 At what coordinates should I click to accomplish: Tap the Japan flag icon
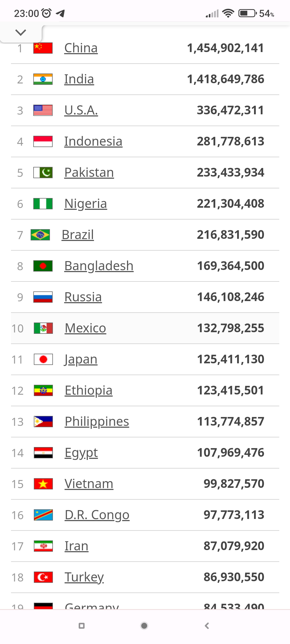click(43, 359)
